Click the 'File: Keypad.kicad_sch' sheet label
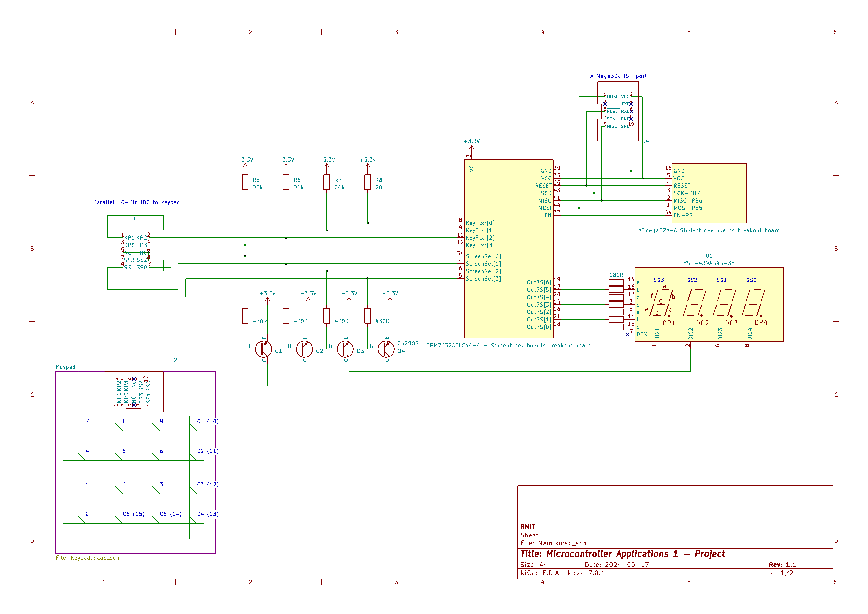Image resolution: width=868 pixels, height=614 pixels. pyautogui.click(x=87, y=558)
